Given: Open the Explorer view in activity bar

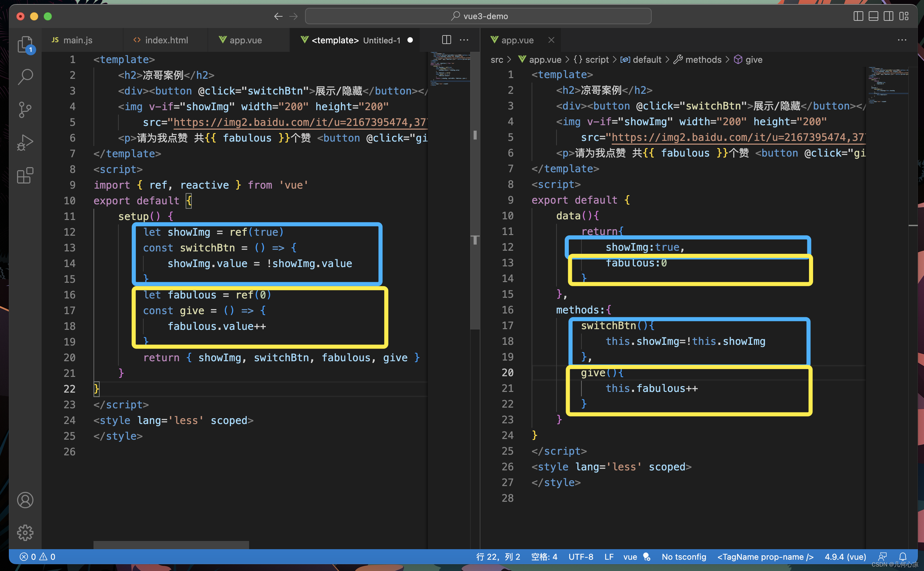Looking at the screenshot, I should tap(25, 45).
